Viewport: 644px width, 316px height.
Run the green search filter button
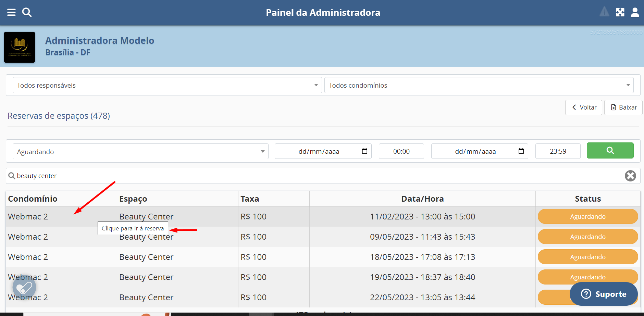point(610,151)
